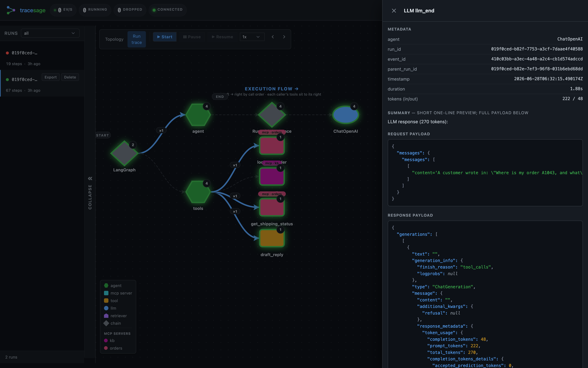Select the tools hexagon node
Viewport: 588px width, 368px height.
tap(198, 192)
